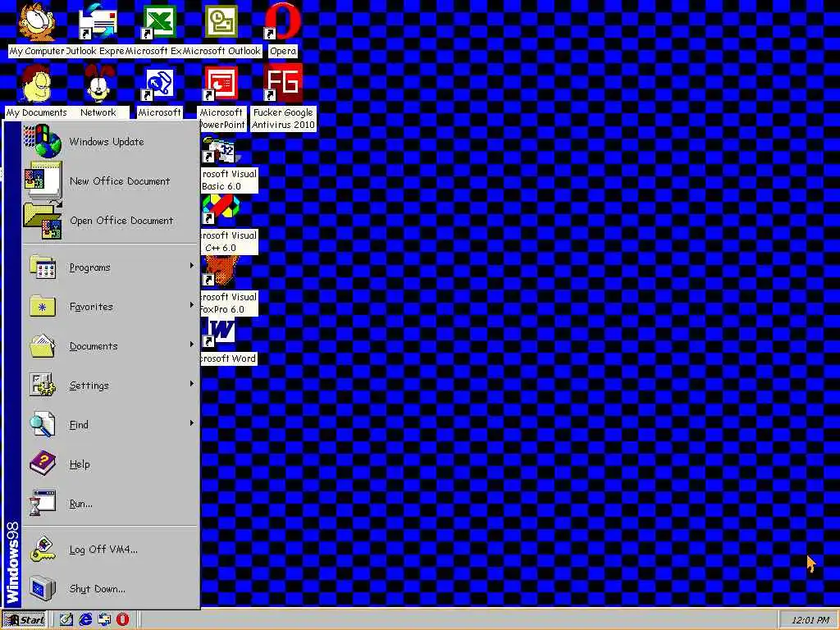This screenshot has width=840, height=630.
Task: Click the 12:01 PM taskbar clock
Action: pyautogui.click(x=810, y=620)
